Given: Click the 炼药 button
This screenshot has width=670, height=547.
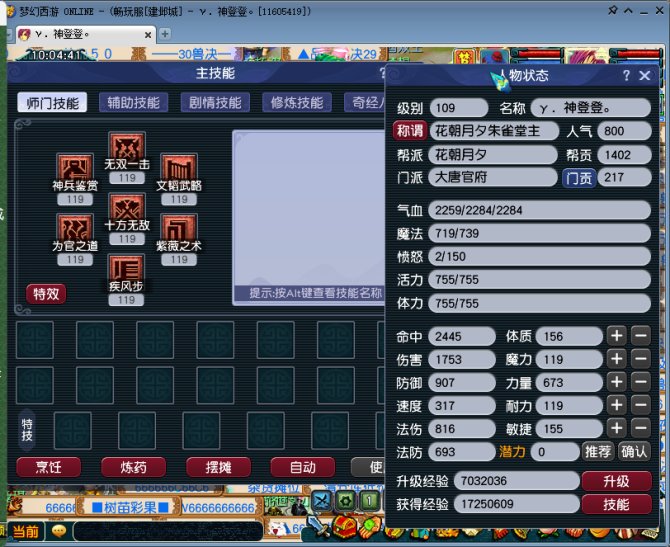Looking at the screenshot, I should pyautogui.click(x=133, y=467).
